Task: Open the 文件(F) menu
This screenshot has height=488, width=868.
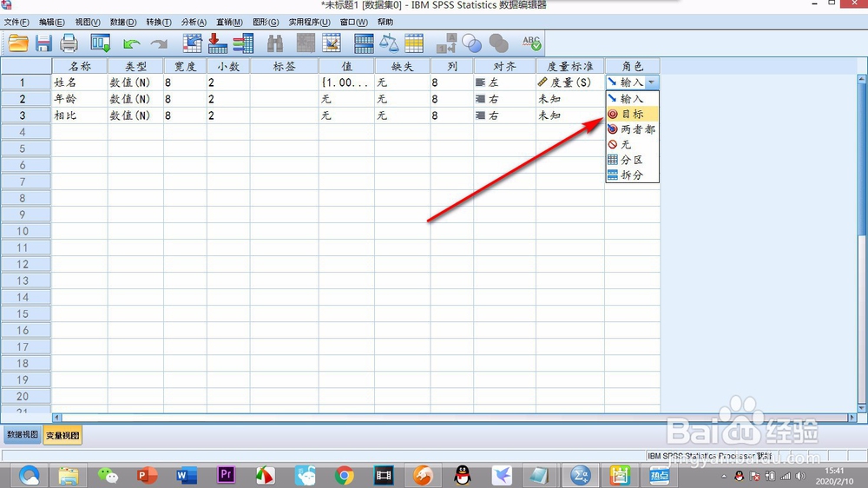Action: coord(16,23)
